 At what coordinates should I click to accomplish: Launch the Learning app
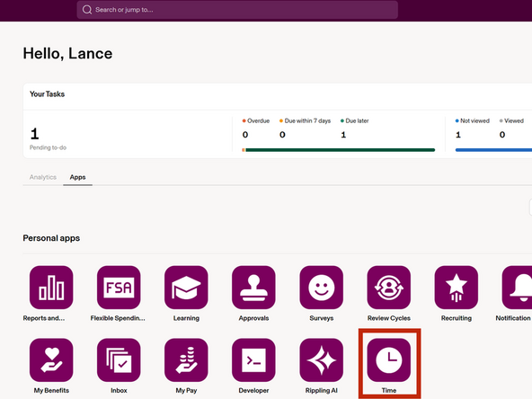[186, 288]
